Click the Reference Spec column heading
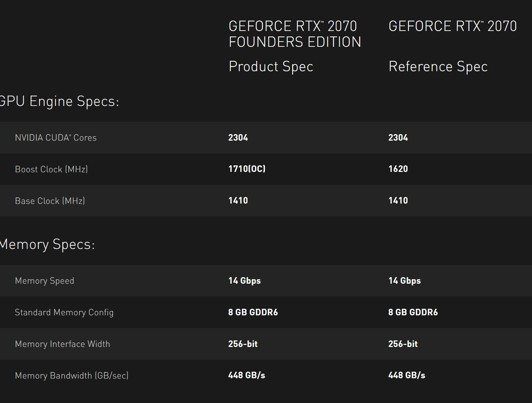This screenshot has height=403, width=532. tap(438, 66)
